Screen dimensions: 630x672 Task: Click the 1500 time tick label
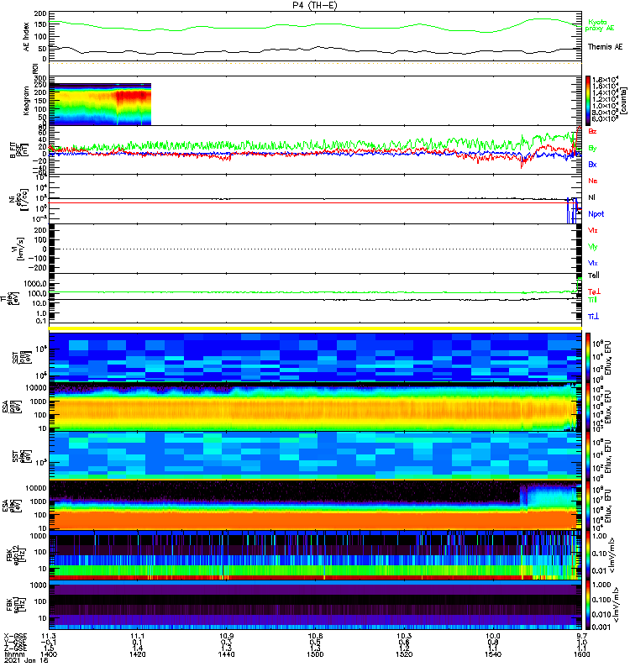pyautogui.click(x=315, y=654)
